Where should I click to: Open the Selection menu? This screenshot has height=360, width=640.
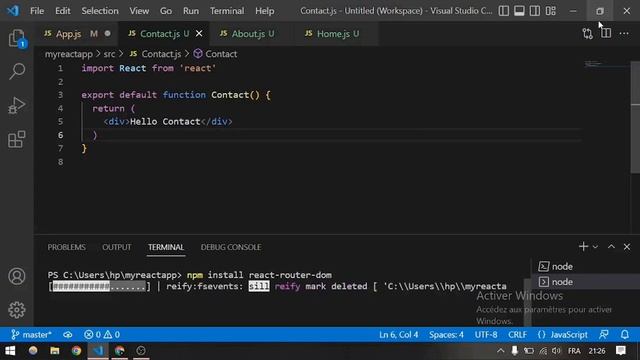click(100, 11)
